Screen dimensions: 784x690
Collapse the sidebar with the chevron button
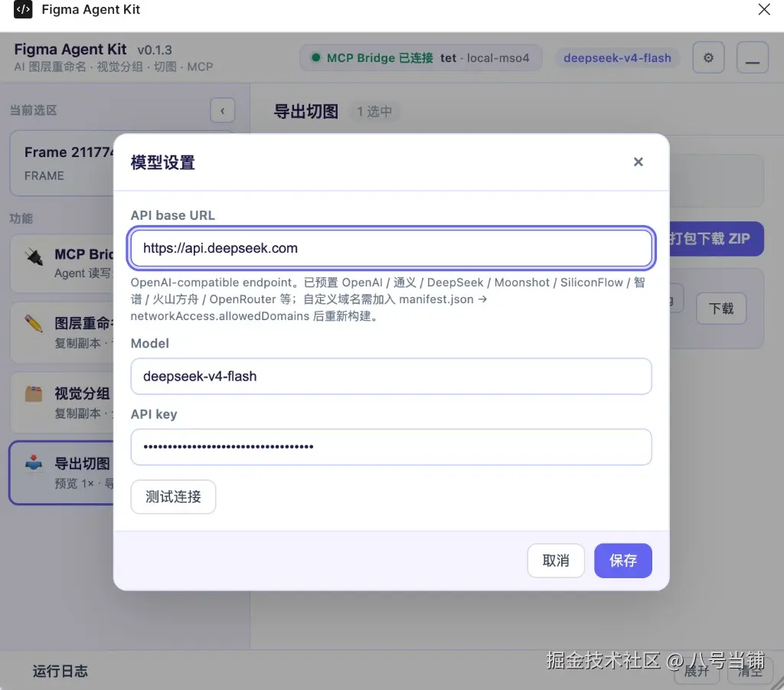[x=223, y=110]
